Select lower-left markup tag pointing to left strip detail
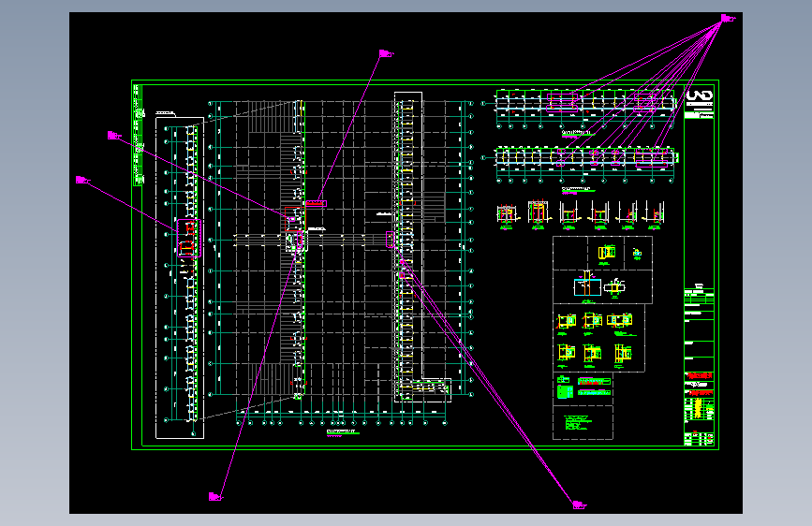Viewport: 812px width, 526px height. click(82, 180)
